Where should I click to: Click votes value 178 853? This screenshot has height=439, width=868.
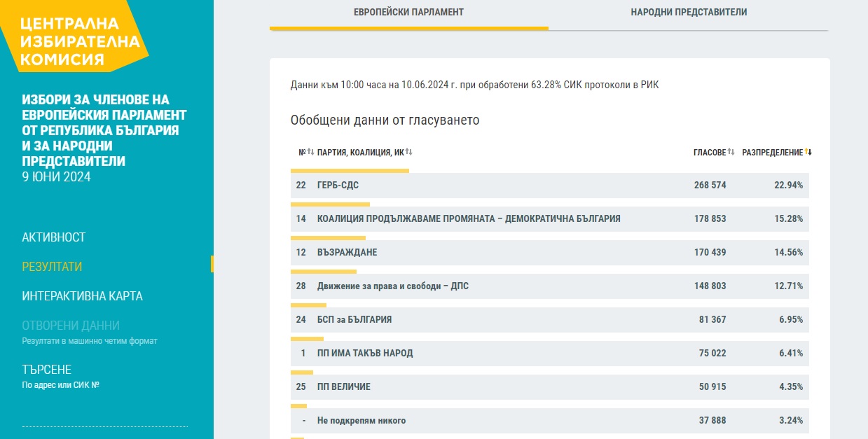710,219
